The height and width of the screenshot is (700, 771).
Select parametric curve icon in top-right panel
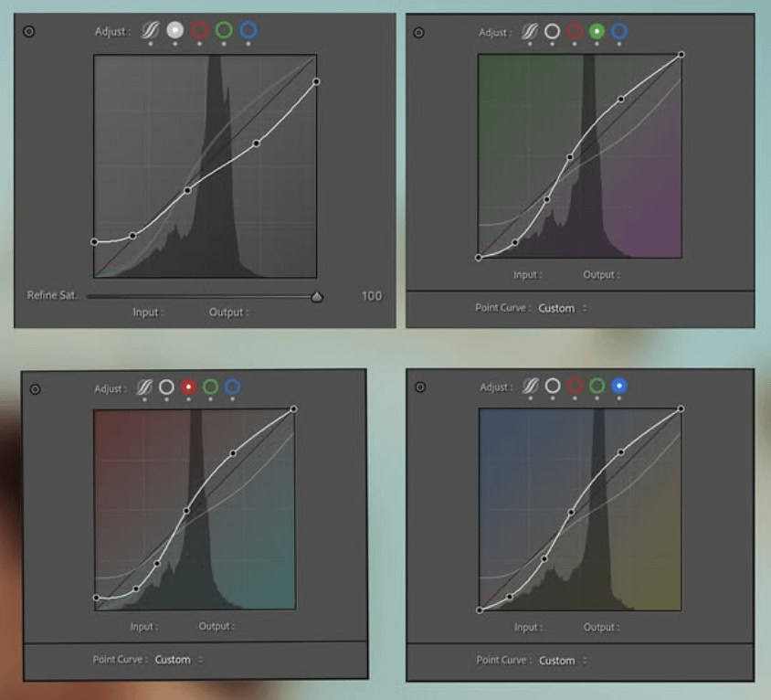pos(530,31)
